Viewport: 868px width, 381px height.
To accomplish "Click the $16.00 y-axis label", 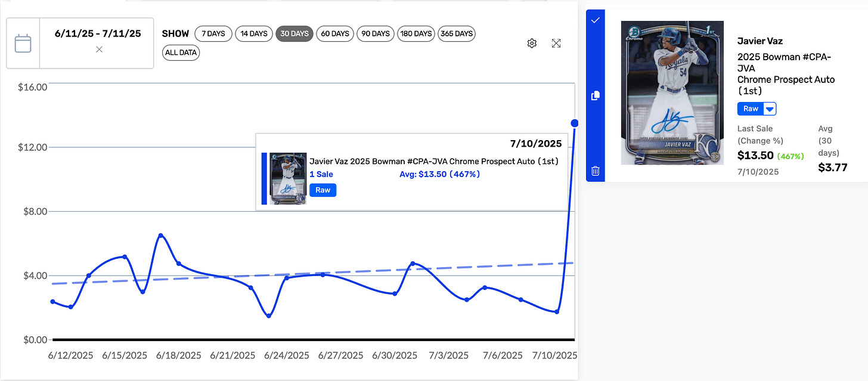I will point(32,87).
